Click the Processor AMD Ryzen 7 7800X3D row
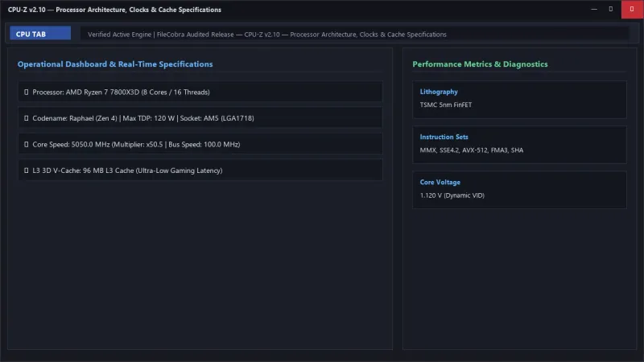Image resolution: width=644 pixels, height=362 pixels. 200,92
